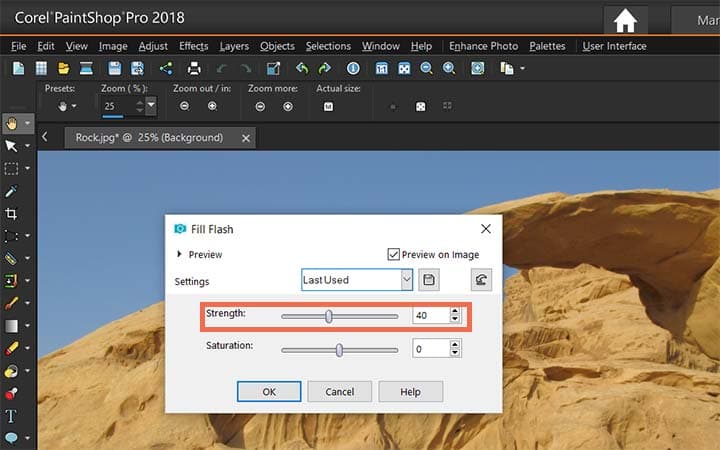Open the Effects menu
Viewport: 720px width, 450px height.
(193, 46)
